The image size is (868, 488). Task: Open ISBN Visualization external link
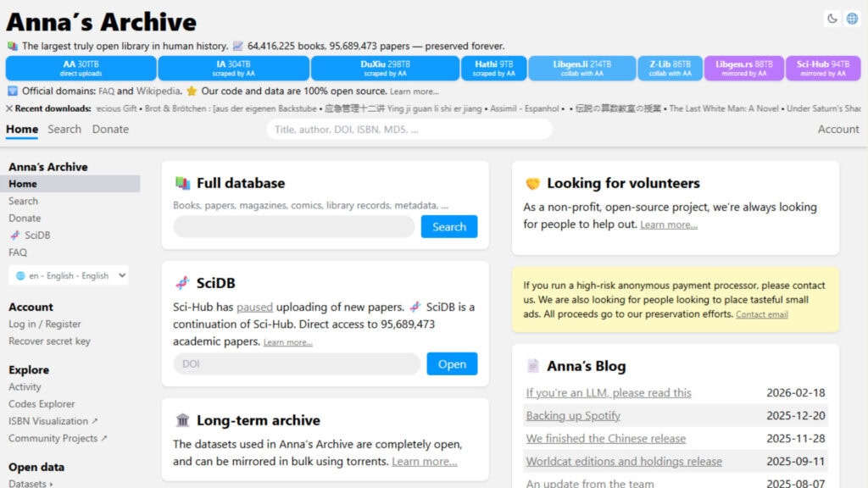pos(53,421)
